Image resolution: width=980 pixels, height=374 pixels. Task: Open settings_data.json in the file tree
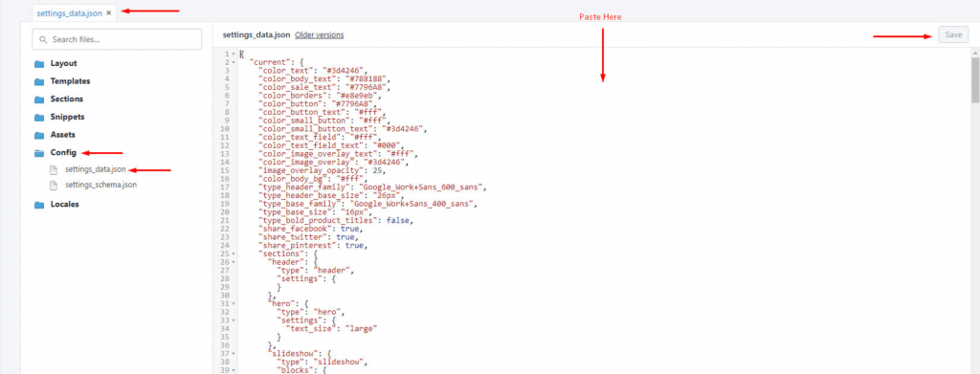[x=95, y=169]
